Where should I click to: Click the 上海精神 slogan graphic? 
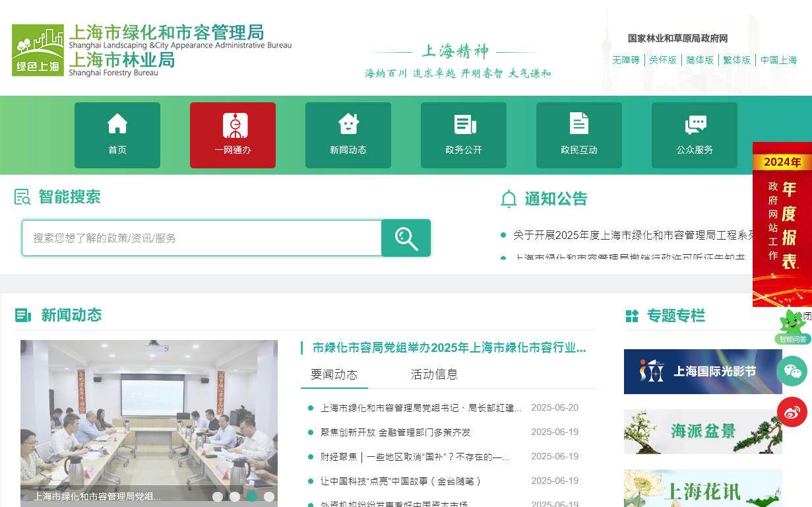458,61
